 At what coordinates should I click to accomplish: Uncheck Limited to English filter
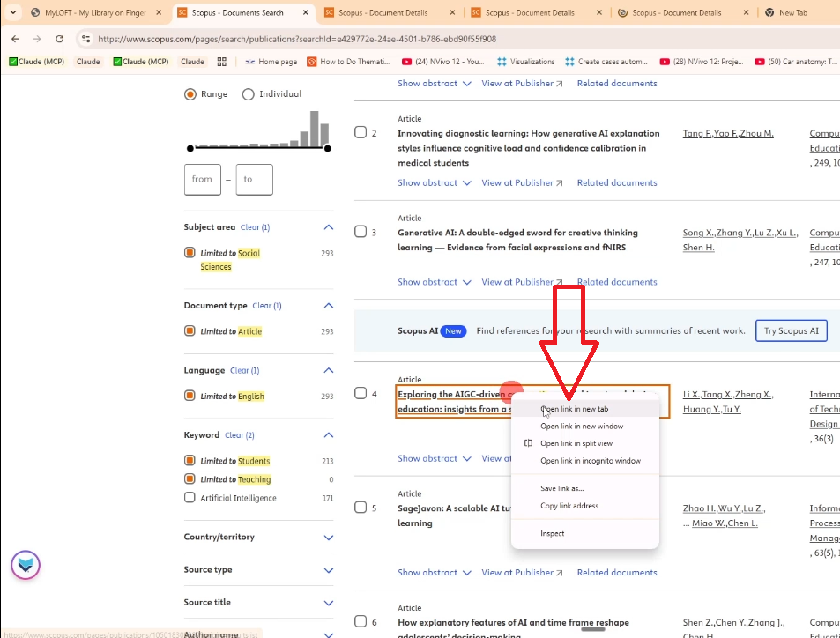pos(190,396)
